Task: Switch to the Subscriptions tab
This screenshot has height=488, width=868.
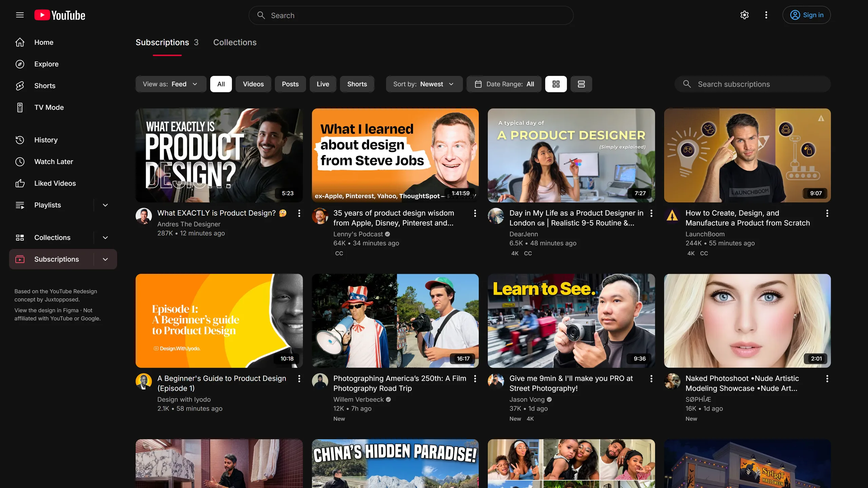Action: click(x=167, y=42)
